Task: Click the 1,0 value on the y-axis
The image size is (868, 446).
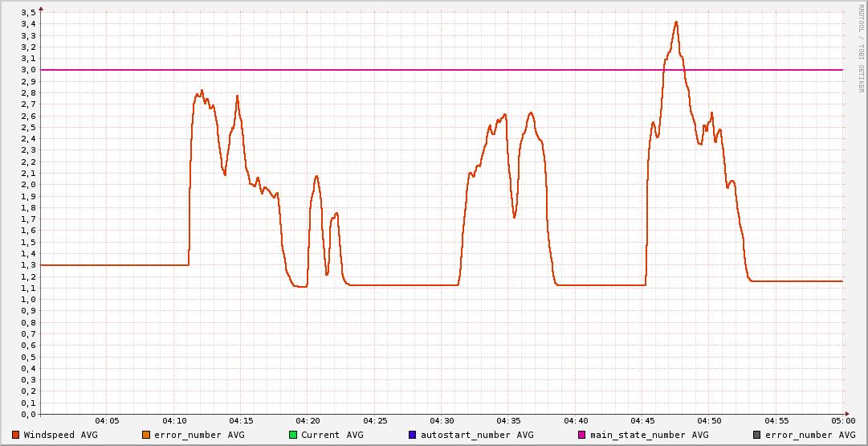Action: click(x=29, y=300)
